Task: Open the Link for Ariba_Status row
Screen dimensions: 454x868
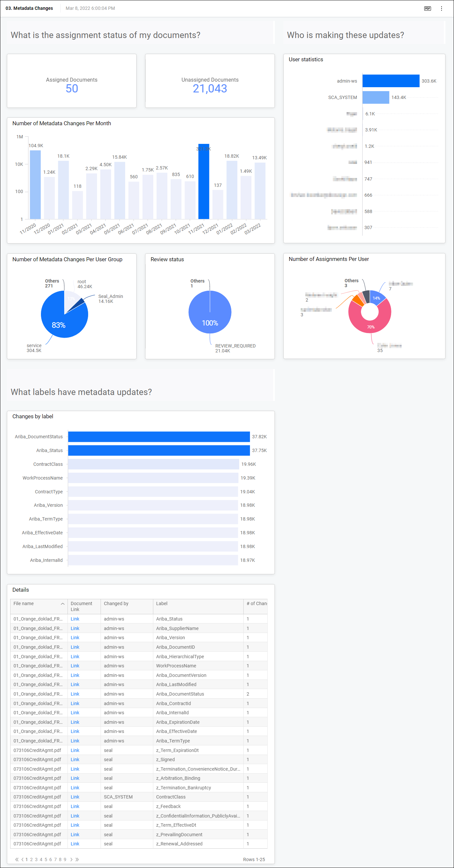Action: coord(75,619)
